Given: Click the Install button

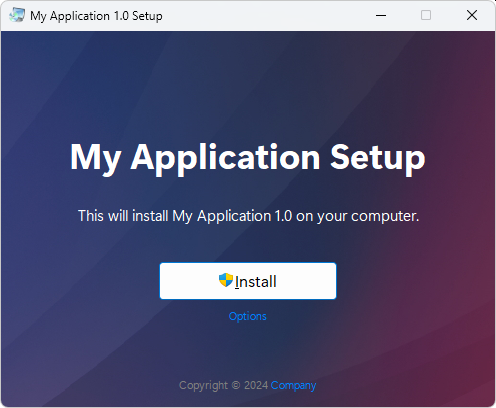Looking at the screenshot, I should pyautogui.click(x=248, y=281).
